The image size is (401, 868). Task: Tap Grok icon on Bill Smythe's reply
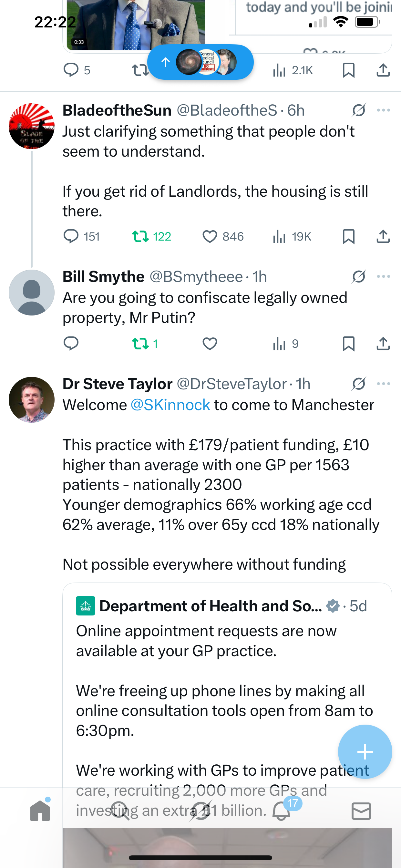coord(358,277)
